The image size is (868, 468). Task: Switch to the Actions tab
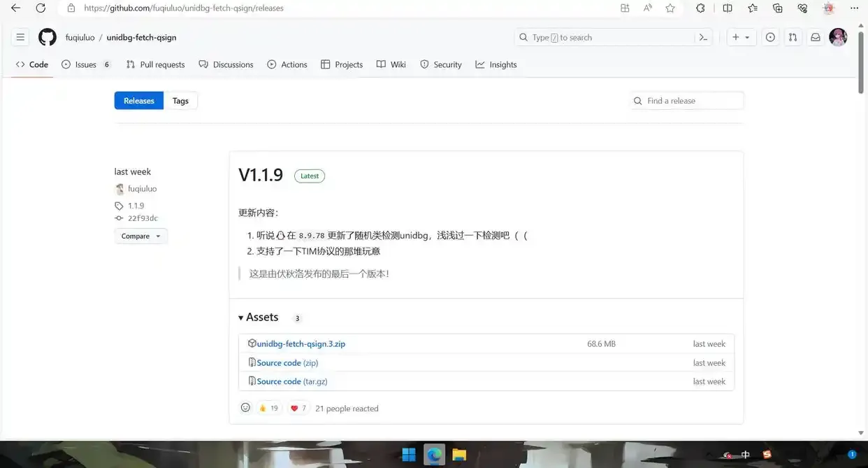(287, 64)
